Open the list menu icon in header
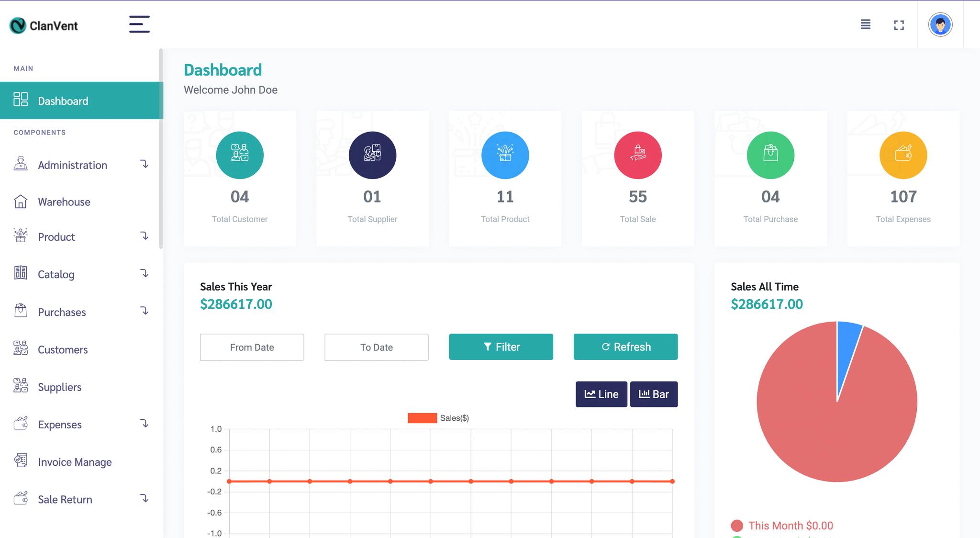This screenshot has height=538, width=980. click(865, 24)
